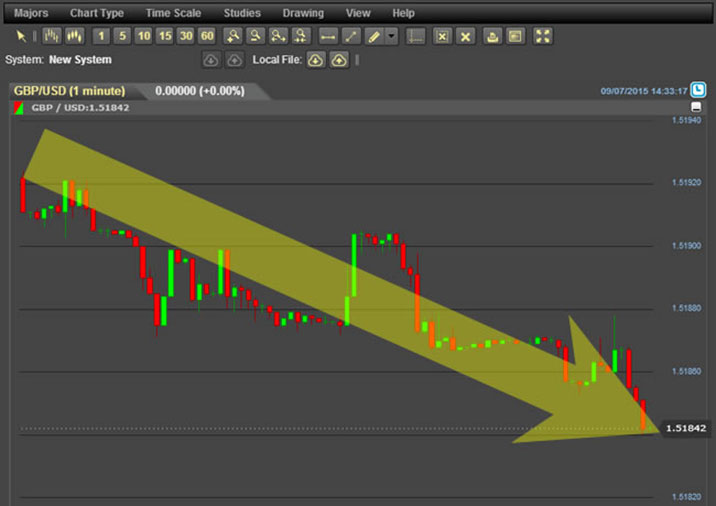The width and height of the screenshot is (716, 506).
Task: Click the zoom out magnifier icon
Action: pyautogui.click(x=255, y=36)
